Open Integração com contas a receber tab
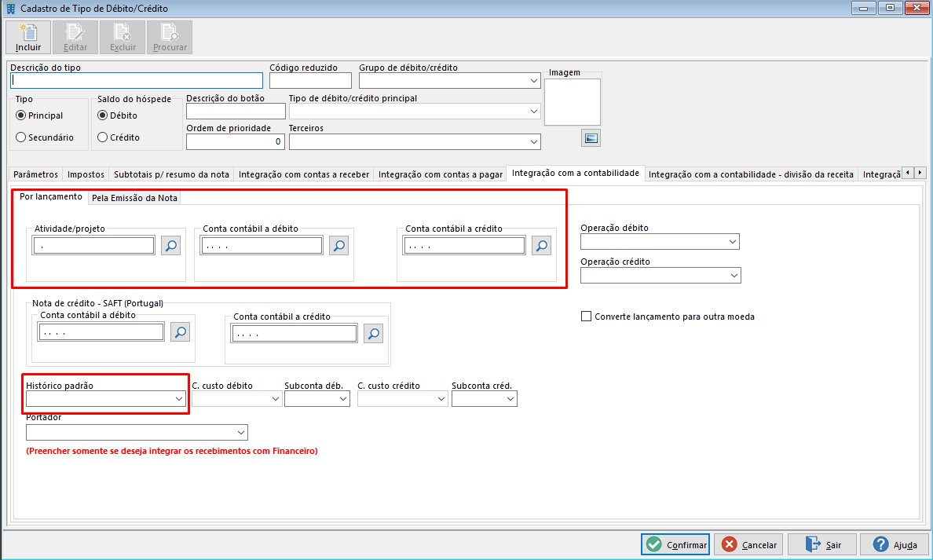 tap(304, 174)
